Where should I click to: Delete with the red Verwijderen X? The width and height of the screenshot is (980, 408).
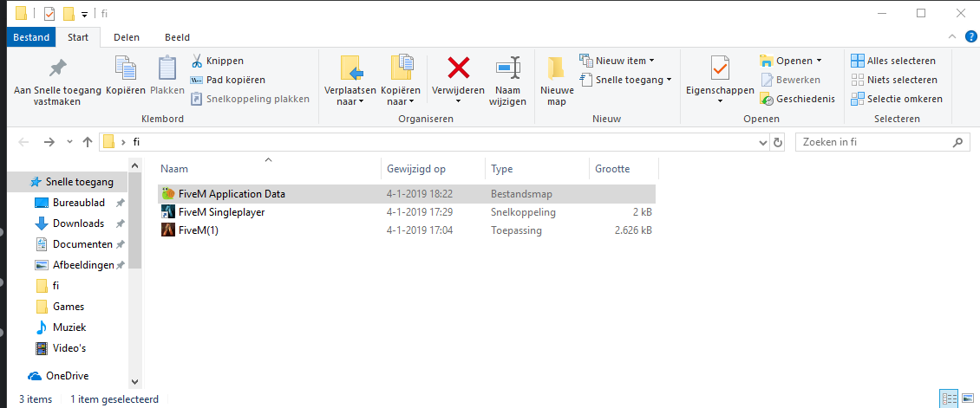[460, 68]
